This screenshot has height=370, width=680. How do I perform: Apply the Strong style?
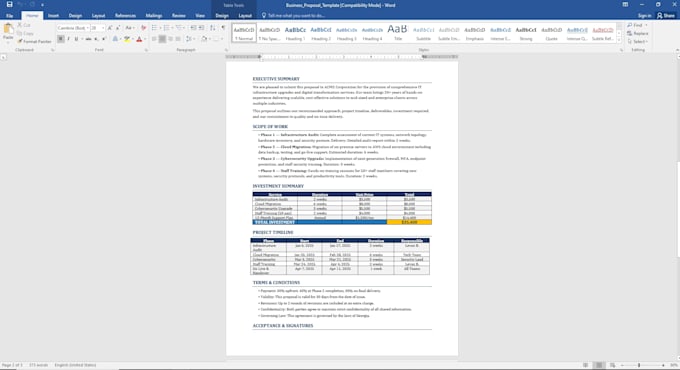pos(526,33)
